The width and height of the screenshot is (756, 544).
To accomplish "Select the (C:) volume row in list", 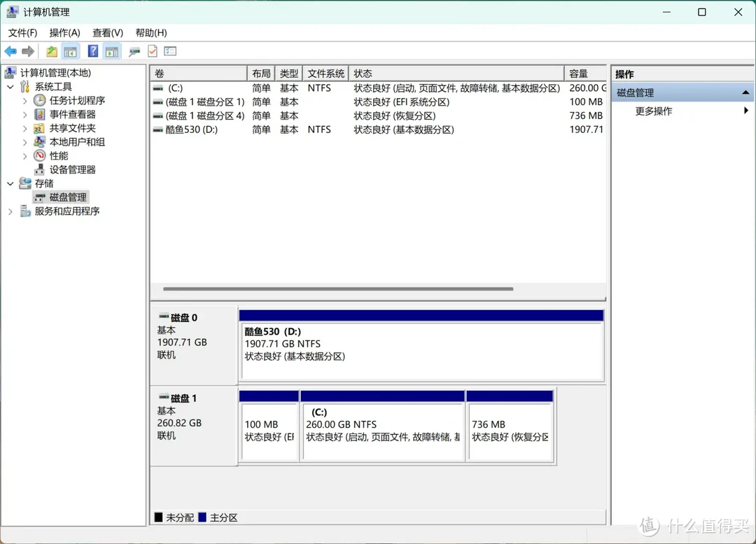I will point(379,88).
